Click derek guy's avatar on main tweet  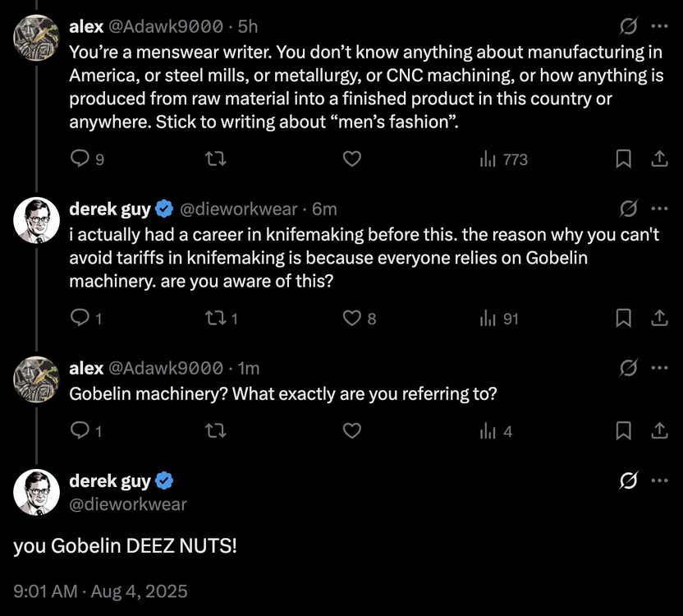tap(36, 493)
